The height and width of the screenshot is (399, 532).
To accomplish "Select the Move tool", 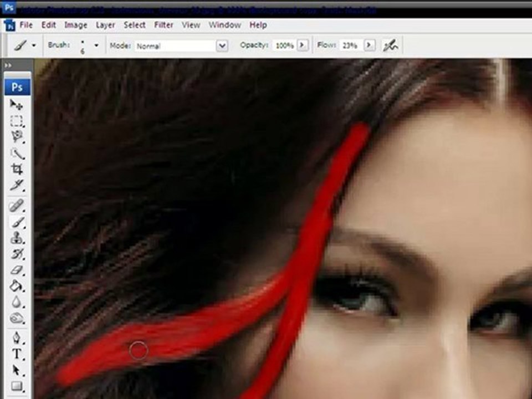I will tap(16, 105).
